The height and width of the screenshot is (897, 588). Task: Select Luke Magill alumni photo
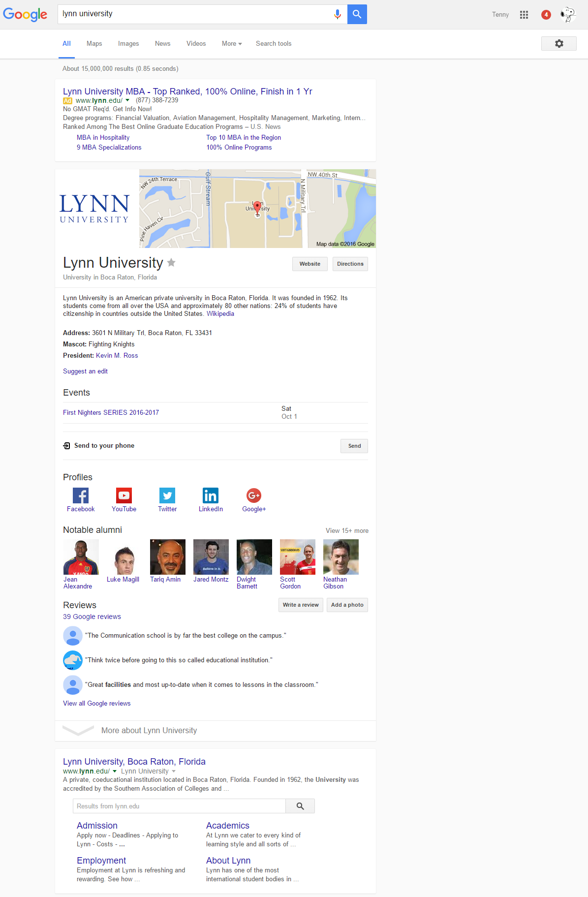[124, 557]
